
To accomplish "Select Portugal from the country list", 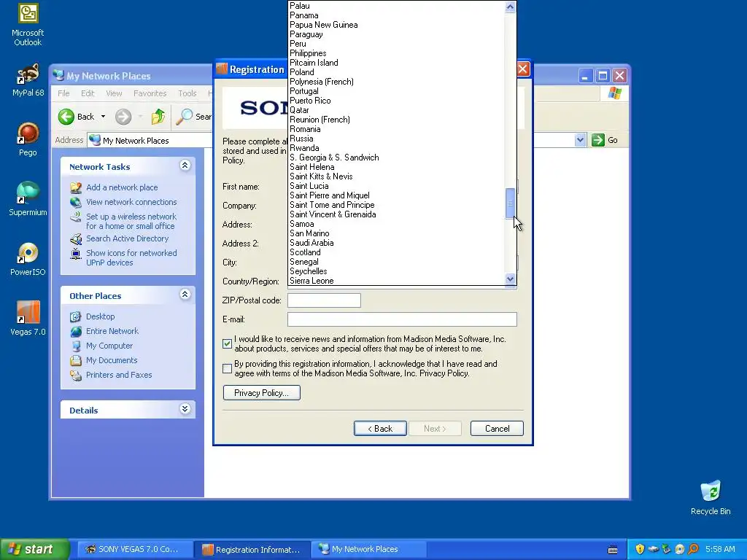I will pyautogui.click(x=396, y=91).
